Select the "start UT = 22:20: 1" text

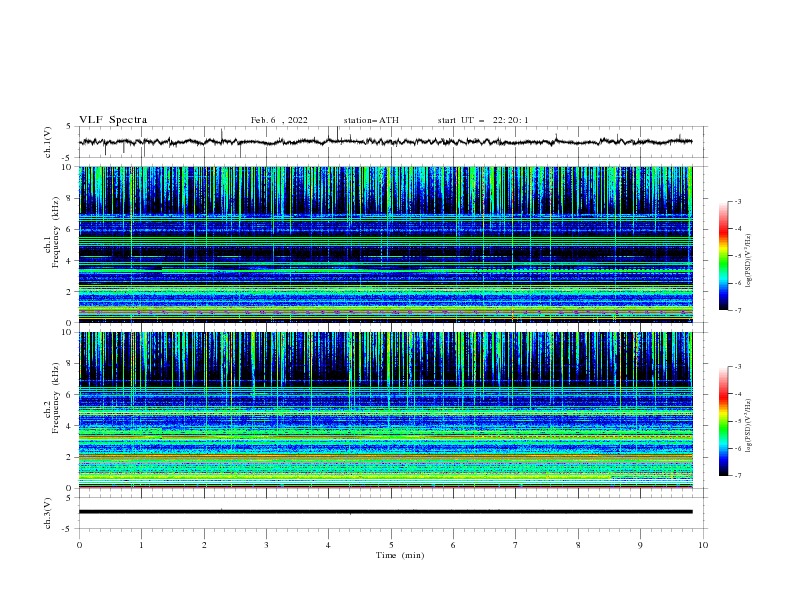click(483, 120)
